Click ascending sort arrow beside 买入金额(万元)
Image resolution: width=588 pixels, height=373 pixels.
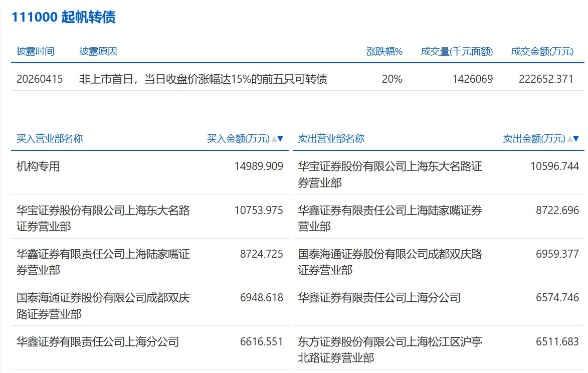pyautogui.click(x=274, y=139)
